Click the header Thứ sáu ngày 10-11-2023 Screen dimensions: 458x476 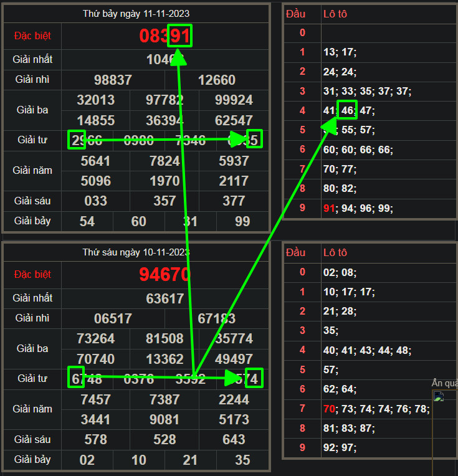click(136, 252)
